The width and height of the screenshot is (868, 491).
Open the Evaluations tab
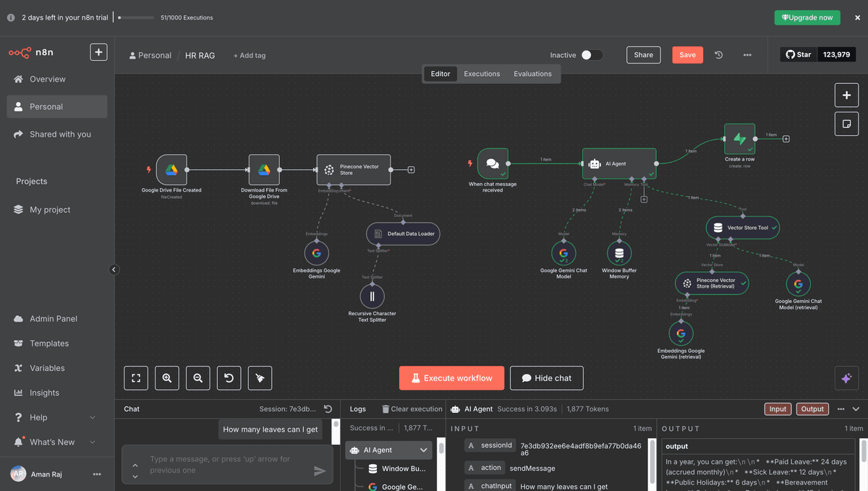[x=532, y=74]
